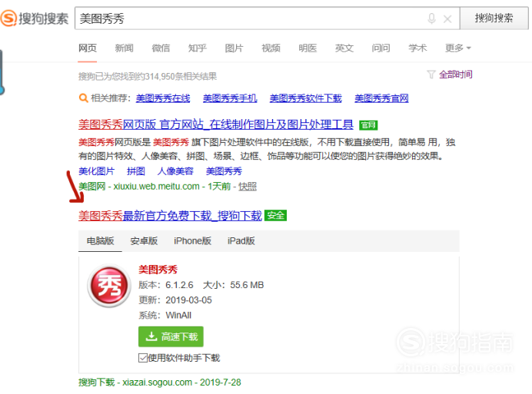Switch to the 微信 tab
The width and height of the screenshot is (532, 394).
(161, 48)
